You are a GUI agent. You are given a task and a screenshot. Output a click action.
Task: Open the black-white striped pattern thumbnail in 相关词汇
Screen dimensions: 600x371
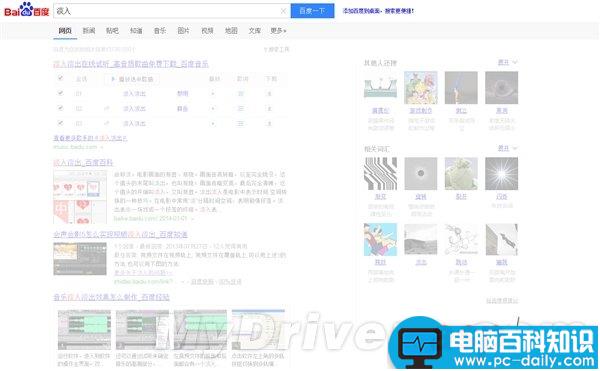380,174
